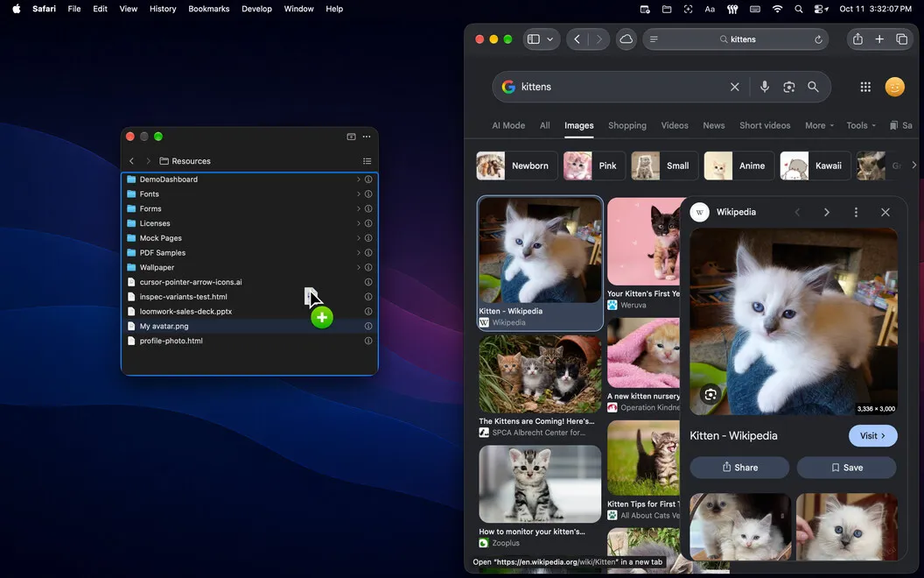The width and height of the screenshot is (924, 578).
Task: Open the Short videos tab
Action: click(x=764, y=125)
